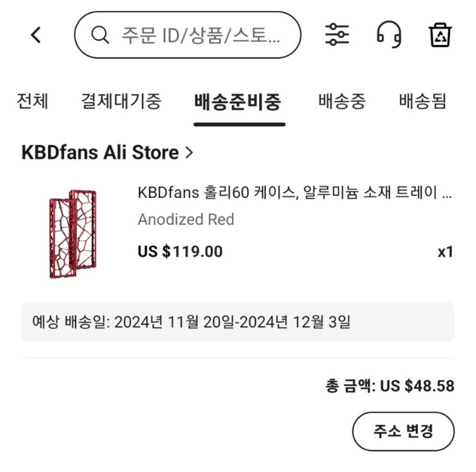
Task: Open customer service headset icon
Action: [x=389, y=34]
